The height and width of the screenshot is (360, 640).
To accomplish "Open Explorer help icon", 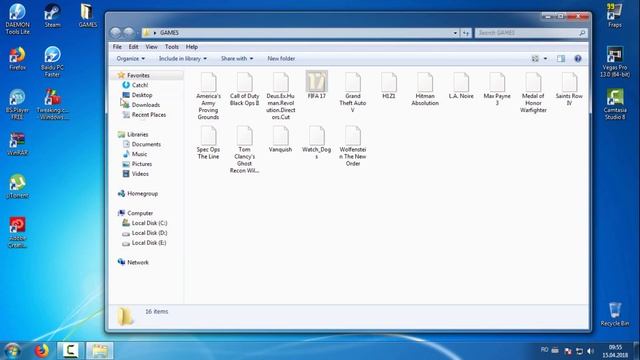I will tap(578, 59).
